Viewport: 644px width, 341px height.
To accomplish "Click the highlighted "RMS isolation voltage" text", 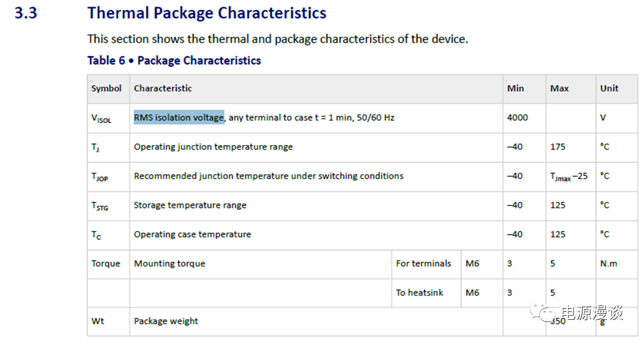I will click(179, 117).
